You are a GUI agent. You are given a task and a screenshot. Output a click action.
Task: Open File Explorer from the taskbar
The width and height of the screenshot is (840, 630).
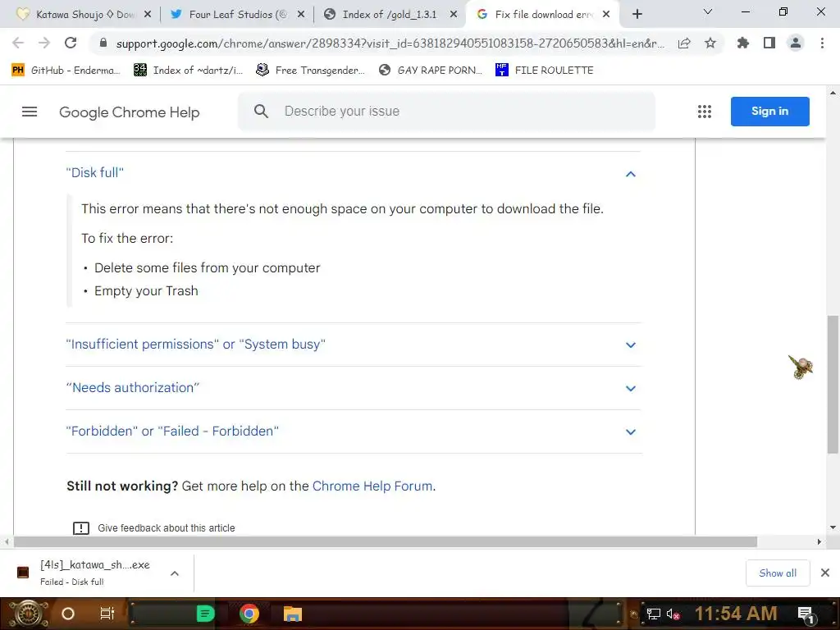click(293, 614)
